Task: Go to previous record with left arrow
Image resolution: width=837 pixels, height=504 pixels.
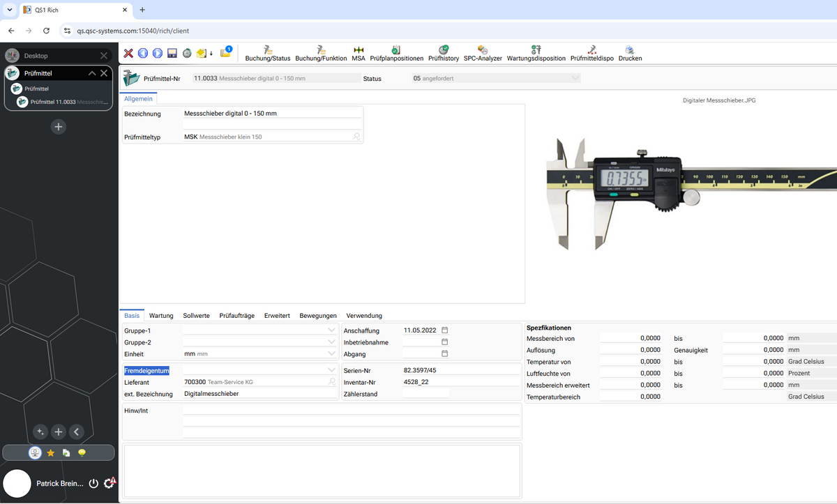Action: (x=143, y=53)
